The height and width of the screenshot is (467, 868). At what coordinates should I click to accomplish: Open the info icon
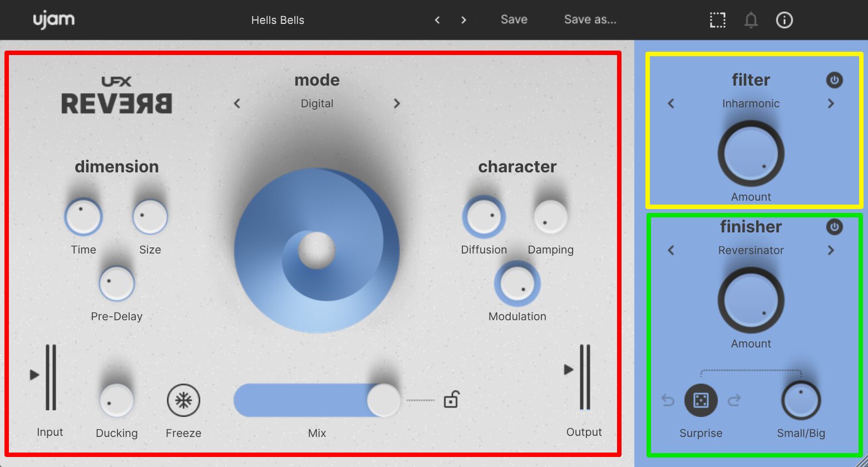785,20
